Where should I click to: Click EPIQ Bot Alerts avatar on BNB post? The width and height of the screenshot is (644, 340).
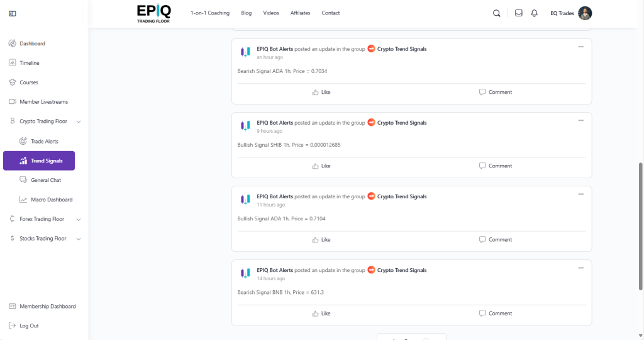click(x=245, y=273)
